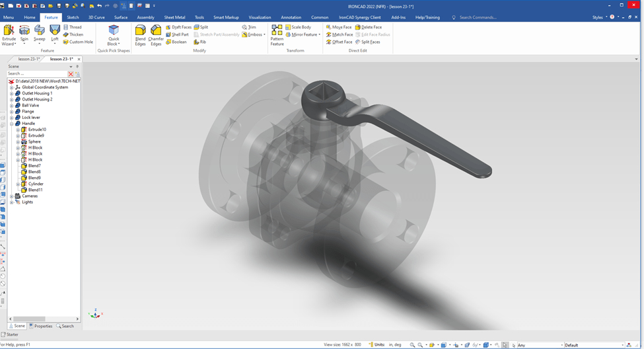The image size is (644, 349).
Task: Click the Shell Part tool
Action: (x=177, y=34)
